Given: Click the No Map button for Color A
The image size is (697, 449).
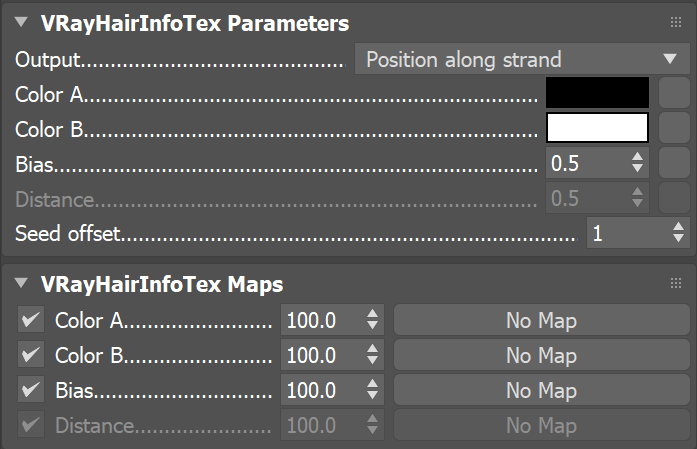Looking at the screenshot, I should [542, 320].
